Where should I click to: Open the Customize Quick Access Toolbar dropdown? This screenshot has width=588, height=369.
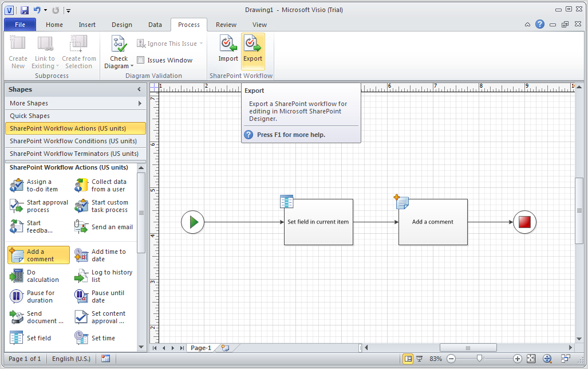click(68, 10)
